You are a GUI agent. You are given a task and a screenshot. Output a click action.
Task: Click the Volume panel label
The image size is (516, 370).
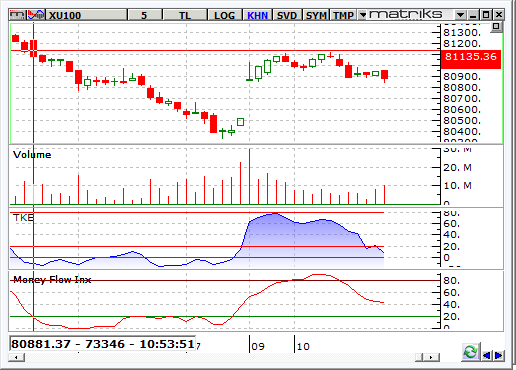point(32,155)
